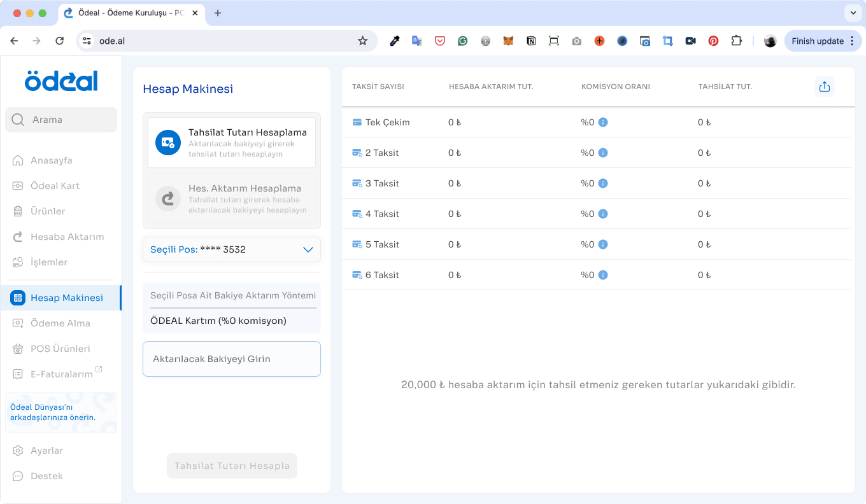Select Hes. Aktarım Hesaplama mode
Viewport: 866px width, 504px height.
(232, 199)
